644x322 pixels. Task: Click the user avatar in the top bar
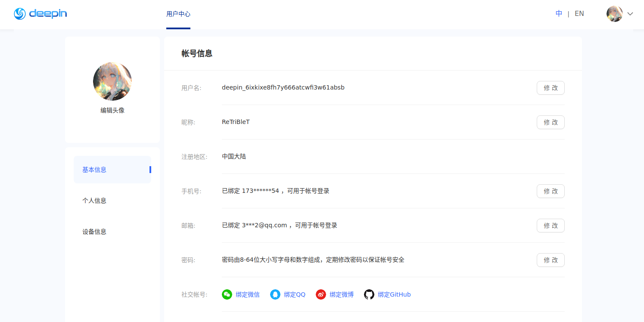point(614,13)
